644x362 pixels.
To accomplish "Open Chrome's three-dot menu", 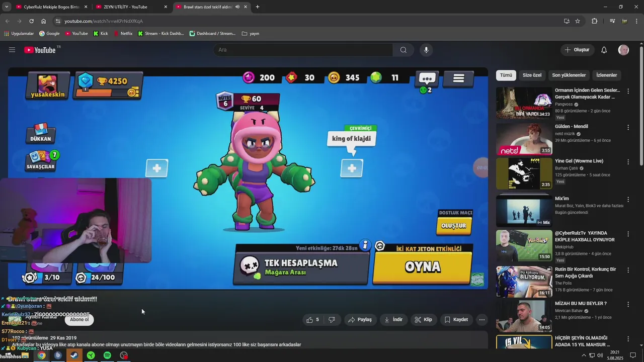I will [637, 21].
